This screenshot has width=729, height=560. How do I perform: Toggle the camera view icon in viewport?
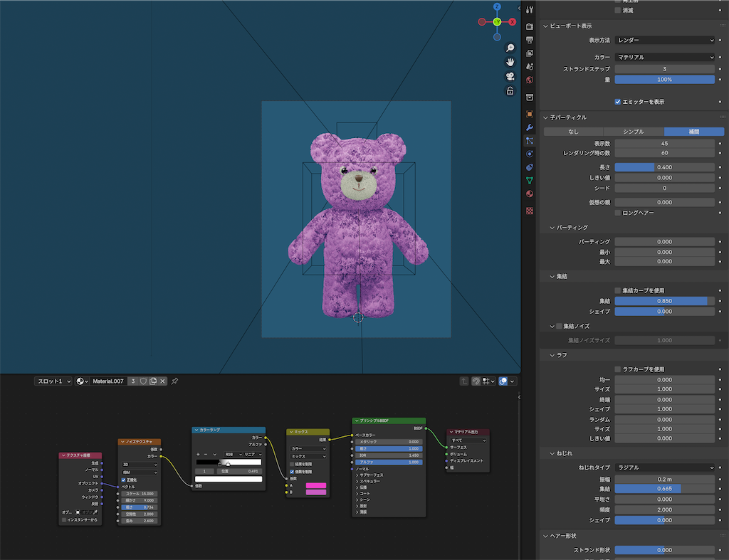(x=510, y=77)
